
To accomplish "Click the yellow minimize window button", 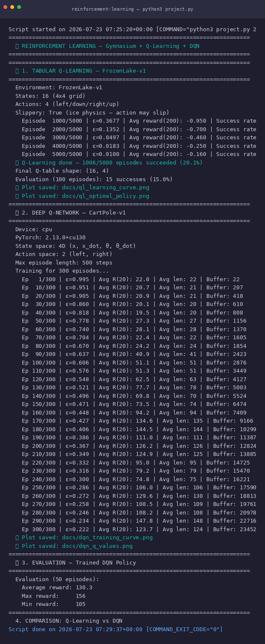I will click(x=12, y=7).
